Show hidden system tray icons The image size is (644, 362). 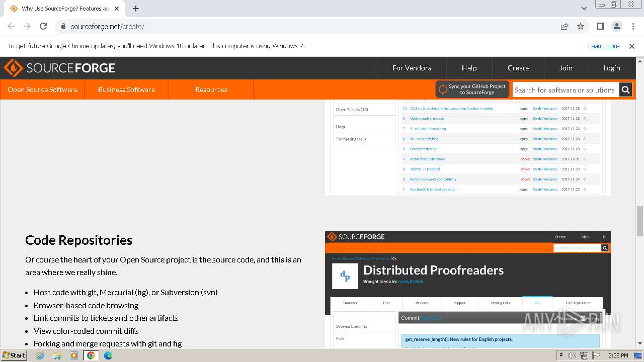pyautogui.click(x=561, y=355)
